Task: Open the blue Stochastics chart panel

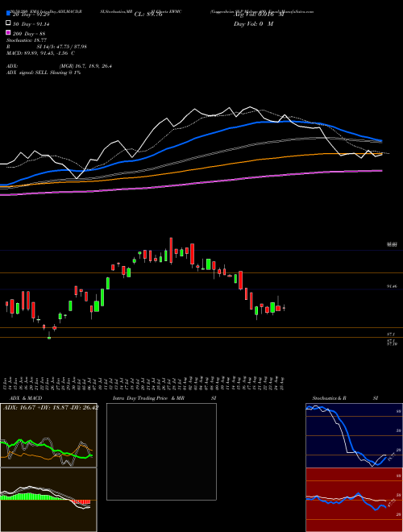Action: click(354, 435)
